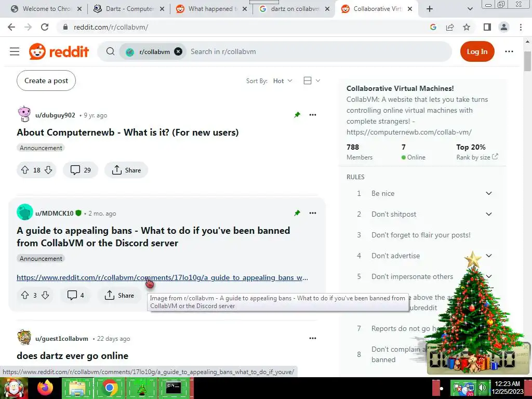Go forward to the next page
This screenshot has height=399, width=532.
[28, 27]
